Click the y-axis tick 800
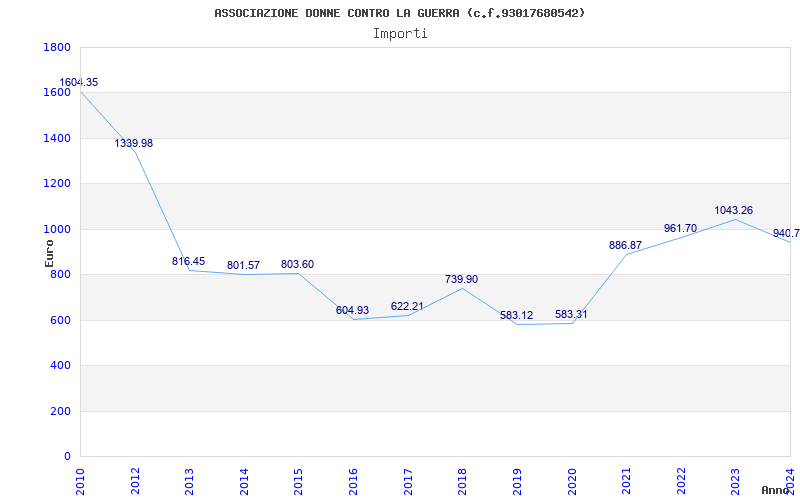The image size is (800, 500). (60, 274)
